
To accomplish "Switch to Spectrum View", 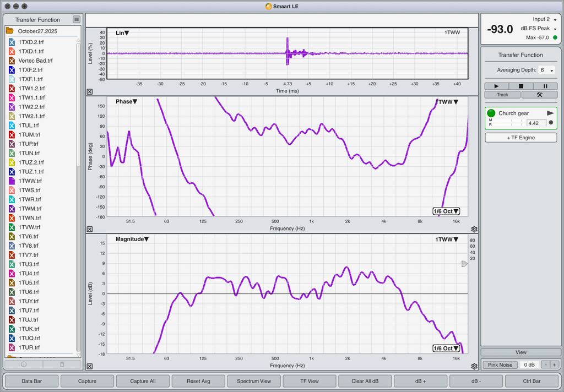I will click(x=254, y=381).
